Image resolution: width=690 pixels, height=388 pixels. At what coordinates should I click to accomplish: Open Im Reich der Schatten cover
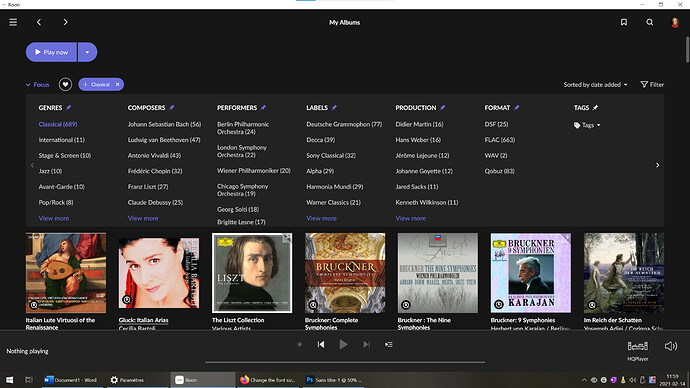[x=624, y=273]
